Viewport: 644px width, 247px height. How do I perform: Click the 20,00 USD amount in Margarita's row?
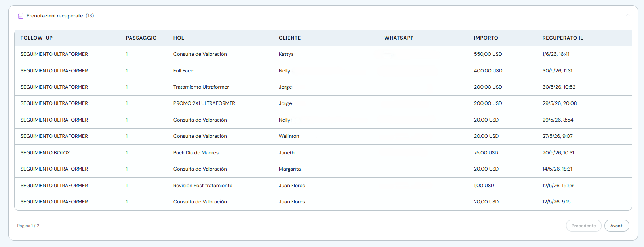click(486, 169)
